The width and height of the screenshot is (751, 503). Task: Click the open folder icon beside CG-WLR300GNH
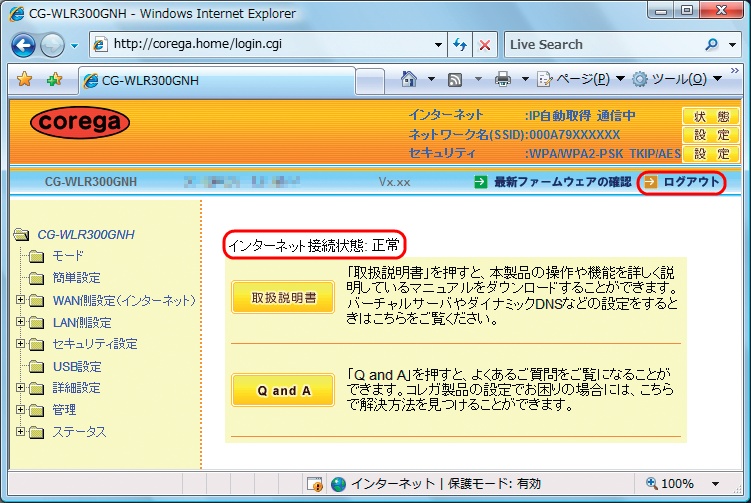(x=22, y=234)
